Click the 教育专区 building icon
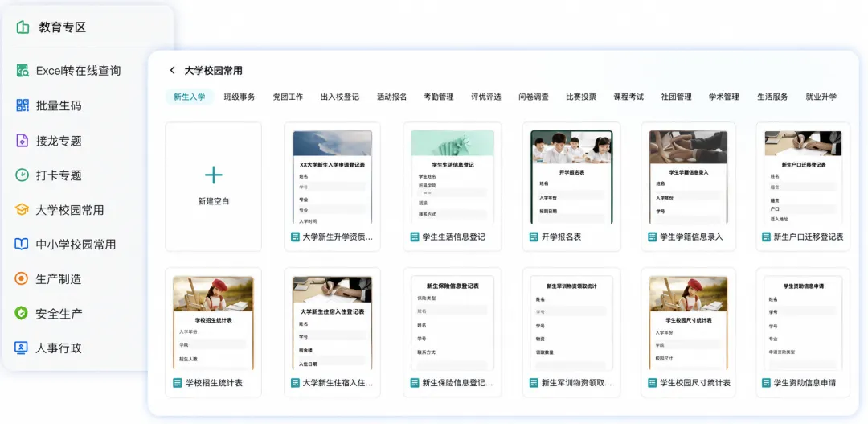The image size is (868, 424). [x=23, y=27]
